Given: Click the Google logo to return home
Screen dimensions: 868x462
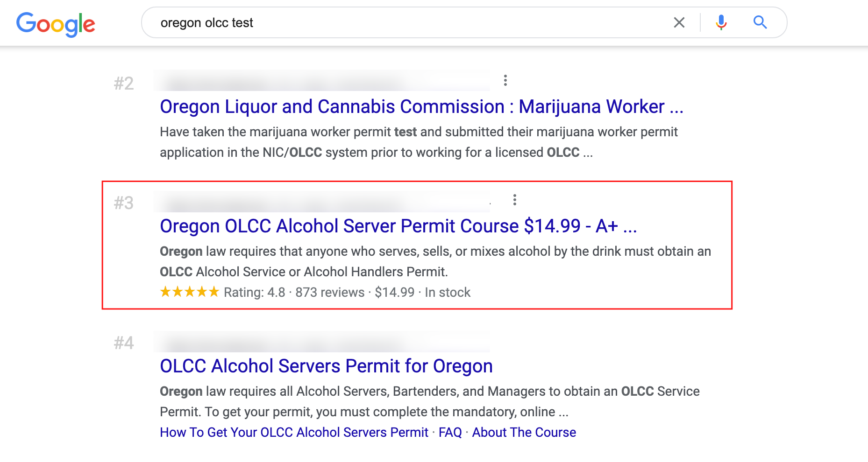Looking at the screenshot, I should 56,24.
